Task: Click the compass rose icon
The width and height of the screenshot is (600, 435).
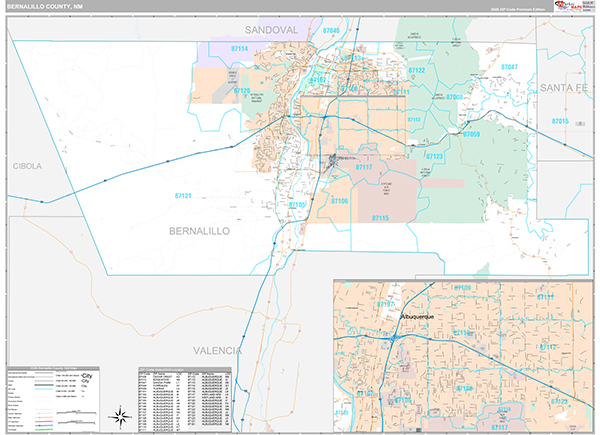Action: (x=119, y=415)
